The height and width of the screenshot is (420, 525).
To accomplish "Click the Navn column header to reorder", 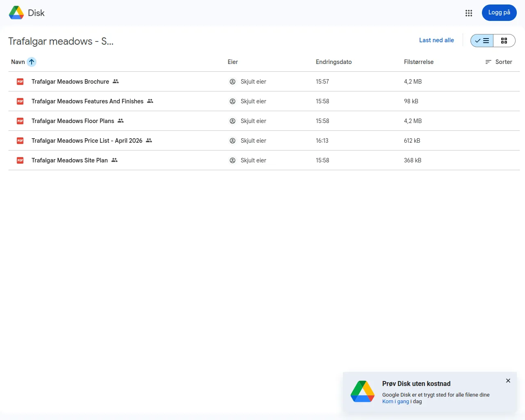I will 18,62.
